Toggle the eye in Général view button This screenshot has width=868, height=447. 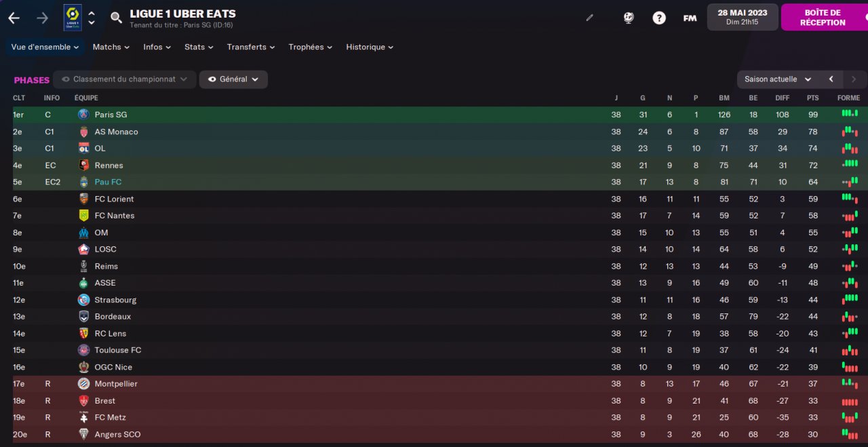212,79
